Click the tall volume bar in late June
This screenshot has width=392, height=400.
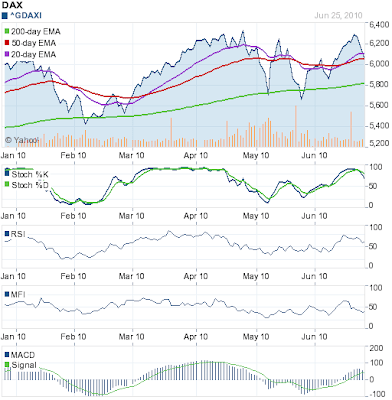351,129
